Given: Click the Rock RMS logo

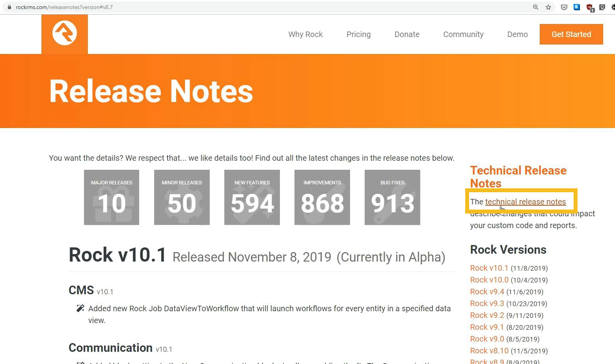Looking at the screenshot, I should 65,34.
